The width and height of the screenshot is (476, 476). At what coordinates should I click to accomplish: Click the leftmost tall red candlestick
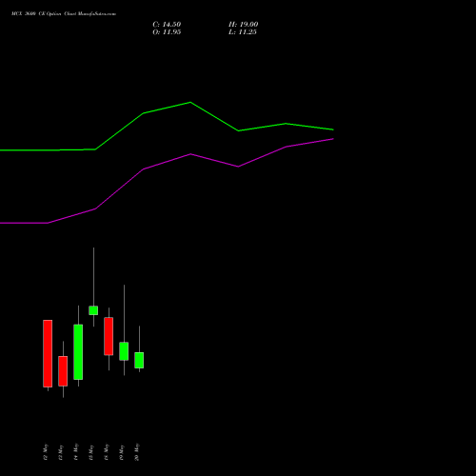pos(48,353)
